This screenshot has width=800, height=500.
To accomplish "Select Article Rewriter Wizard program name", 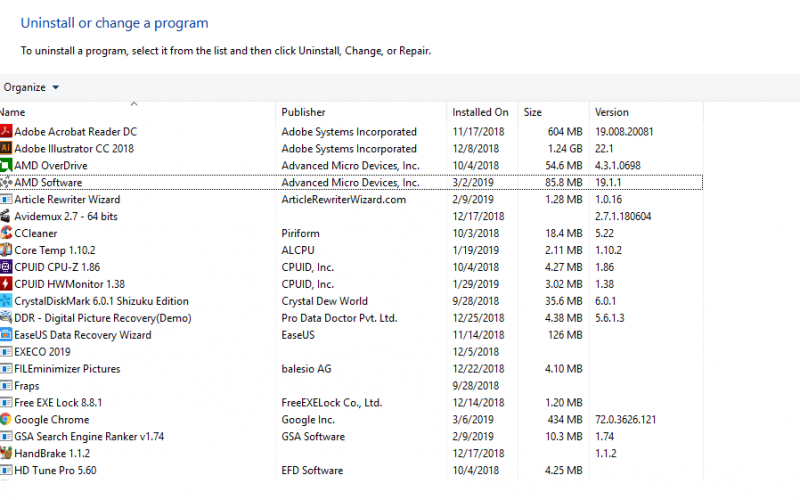I will point(67,199).
